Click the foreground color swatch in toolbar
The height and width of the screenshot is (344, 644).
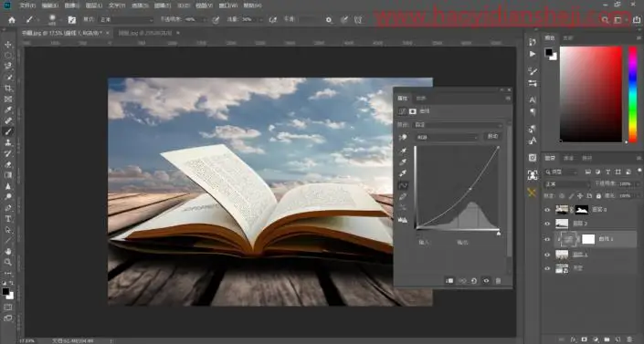5,291
